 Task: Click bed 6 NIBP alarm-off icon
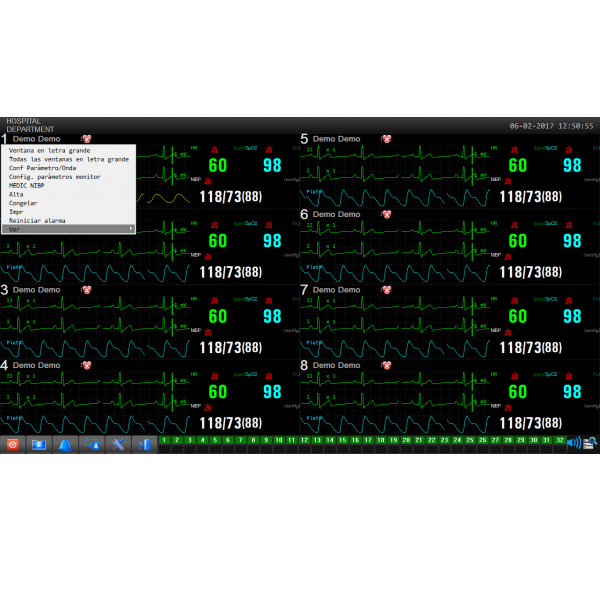coord(508,256)
